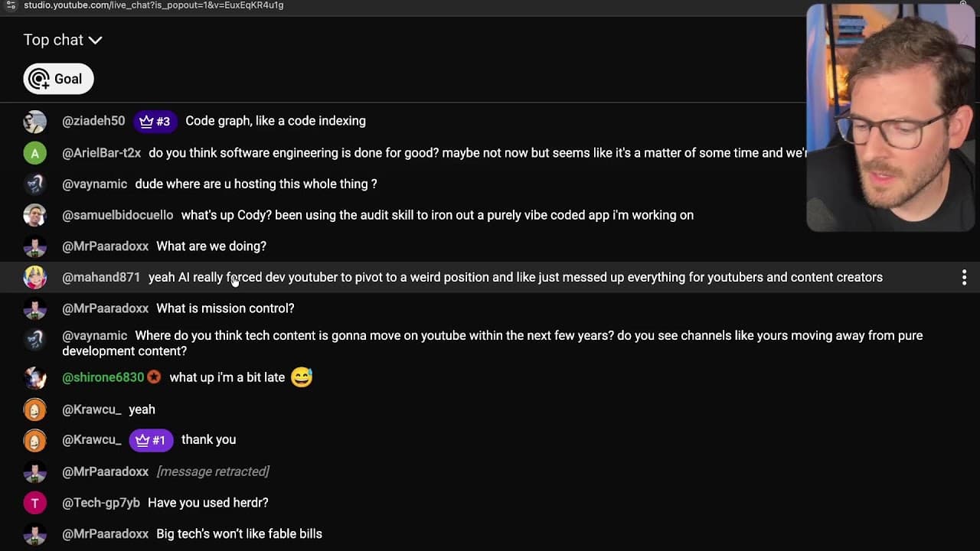Click the green A avatar of ArielBar-t2x
This screenshot has height=551, width=980.
(x=34, y=153)
